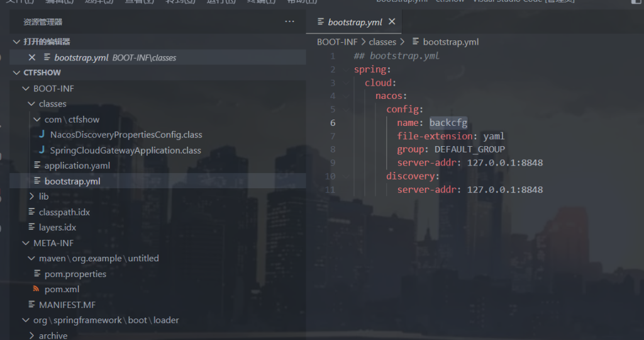Expand the lib folder
This screenshot has width=644, height=340.
pos(31,196)
